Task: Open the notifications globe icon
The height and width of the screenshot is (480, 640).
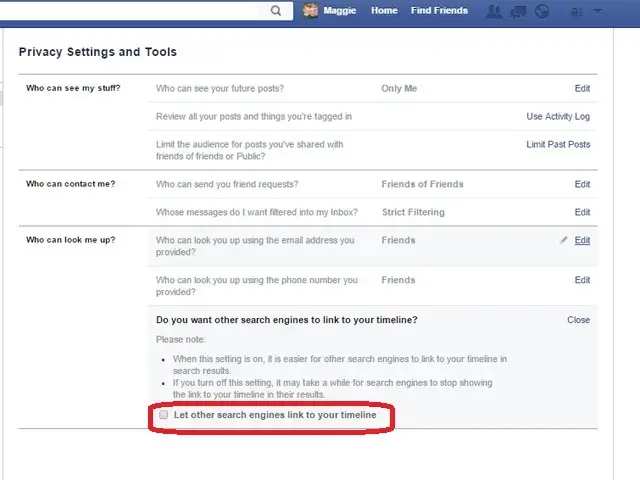Action: tap(543, 12)
